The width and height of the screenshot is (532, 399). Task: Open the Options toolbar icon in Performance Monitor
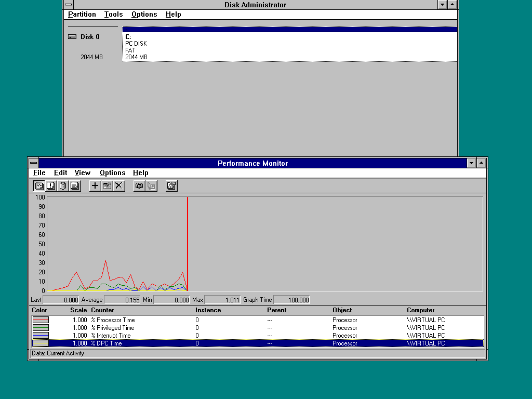pos(171,186)
